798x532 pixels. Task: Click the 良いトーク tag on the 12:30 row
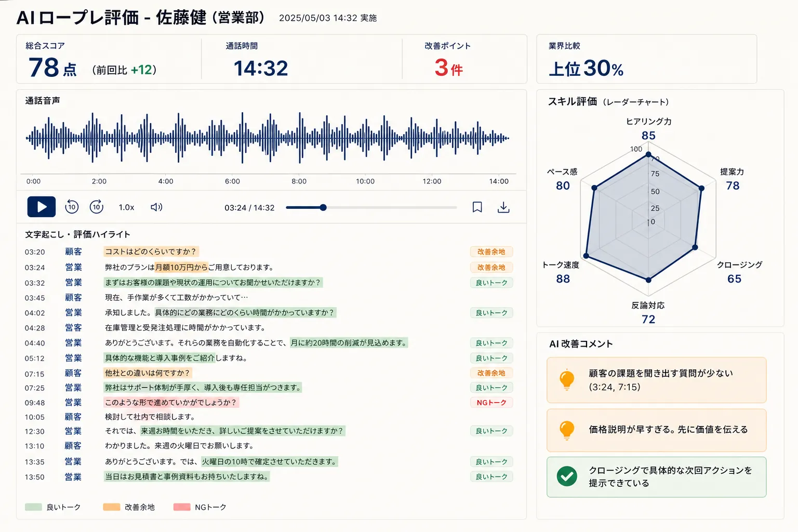tap(491, 431)
